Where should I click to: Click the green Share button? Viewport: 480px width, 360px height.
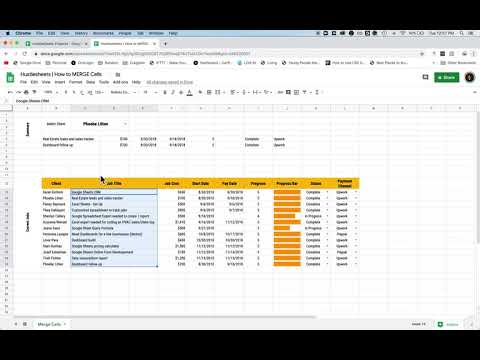click(447, 77)
